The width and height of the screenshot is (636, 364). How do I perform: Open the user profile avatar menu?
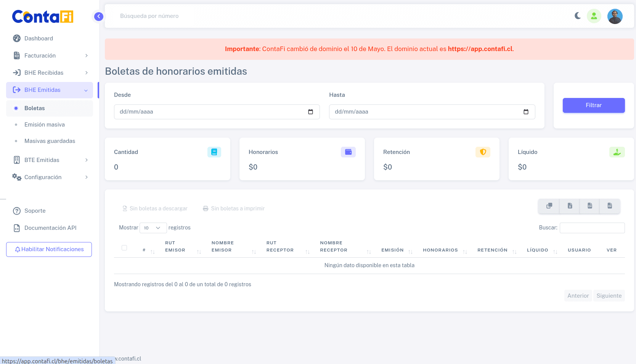click(615, 16)
